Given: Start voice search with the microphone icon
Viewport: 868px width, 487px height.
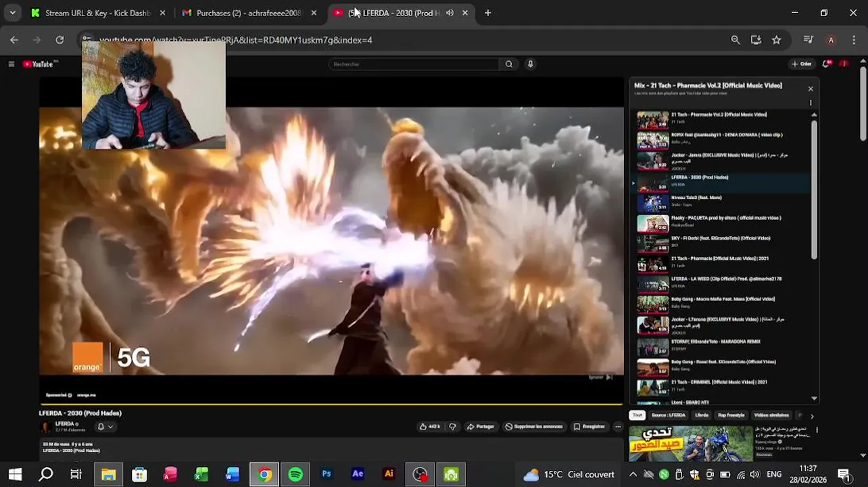Looking at the screenshot, I should click(x=531, y=64).
